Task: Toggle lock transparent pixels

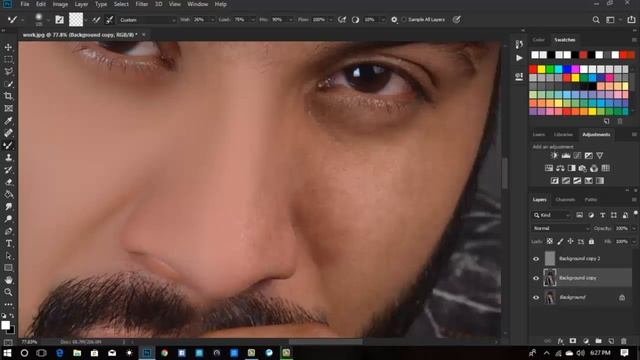Action: pyautogui.click(x=550, y=242)
